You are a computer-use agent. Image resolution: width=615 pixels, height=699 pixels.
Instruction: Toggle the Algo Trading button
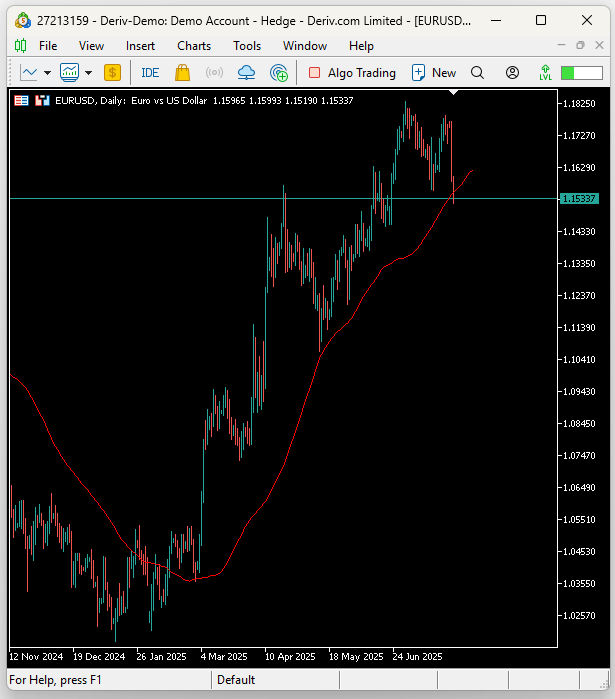tap(352, 73)
